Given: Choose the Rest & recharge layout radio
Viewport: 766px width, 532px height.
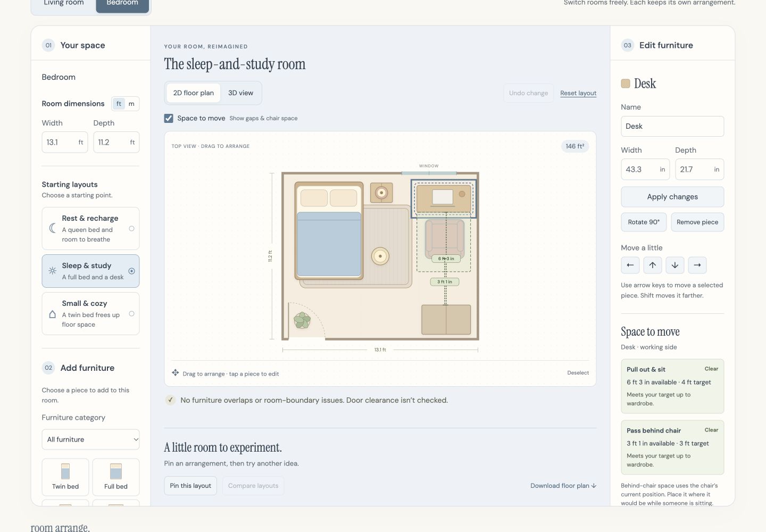Looking at the screenshot, I should pos(131,229).
